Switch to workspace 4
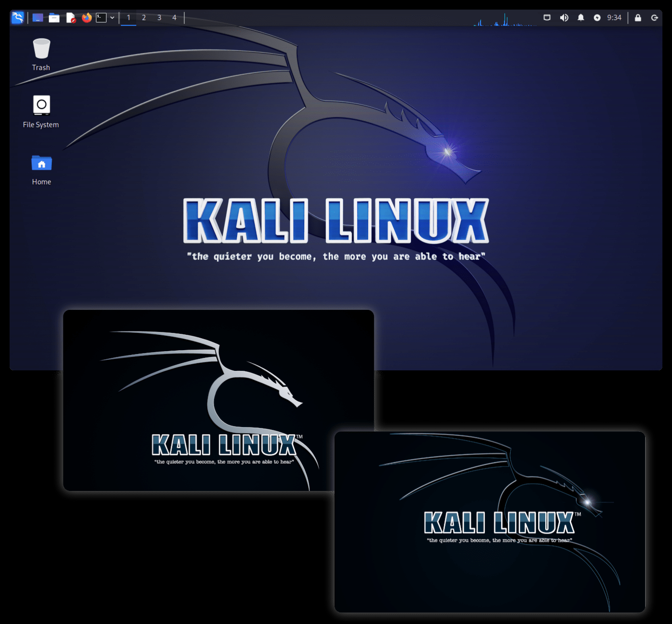 (174, 17)
